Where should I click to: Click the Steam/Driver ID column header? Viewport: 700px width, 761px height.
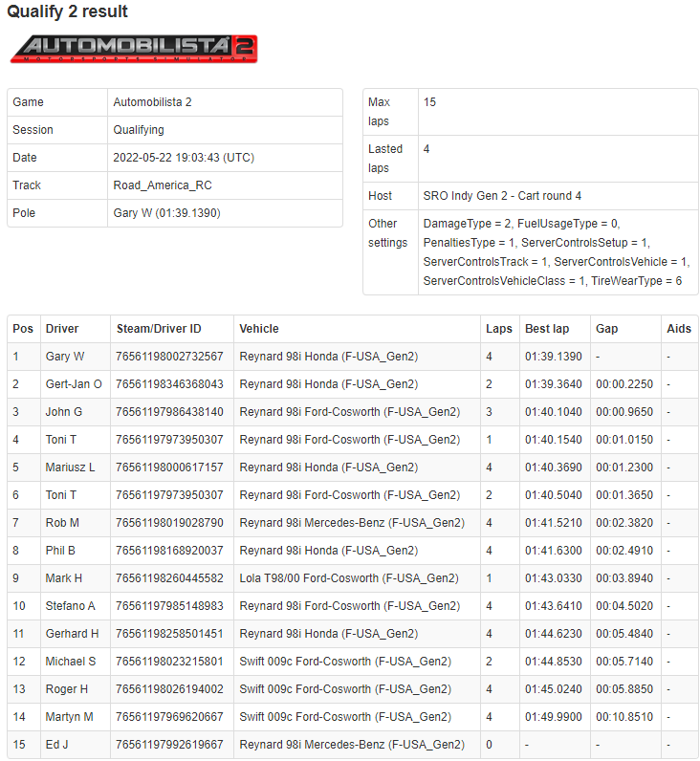tap(159, 329)
